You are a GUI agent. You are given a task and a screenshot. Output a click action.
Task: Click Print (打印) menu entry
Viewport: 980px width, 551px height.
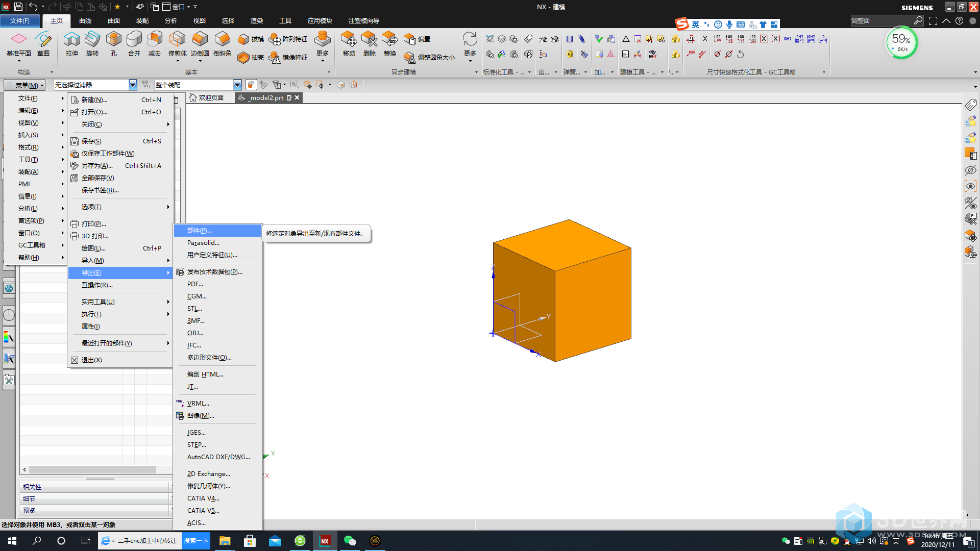tap(120, 224)
